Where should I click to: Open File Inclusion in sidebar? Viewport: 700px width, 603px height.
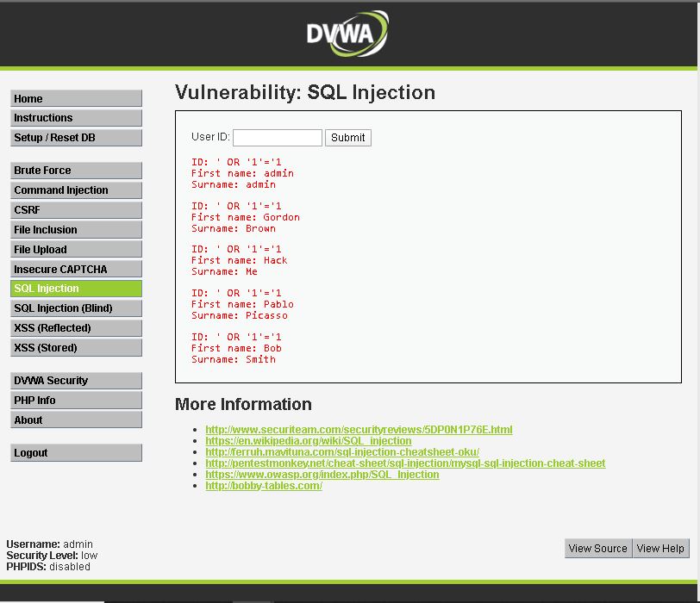click(76, 230)
